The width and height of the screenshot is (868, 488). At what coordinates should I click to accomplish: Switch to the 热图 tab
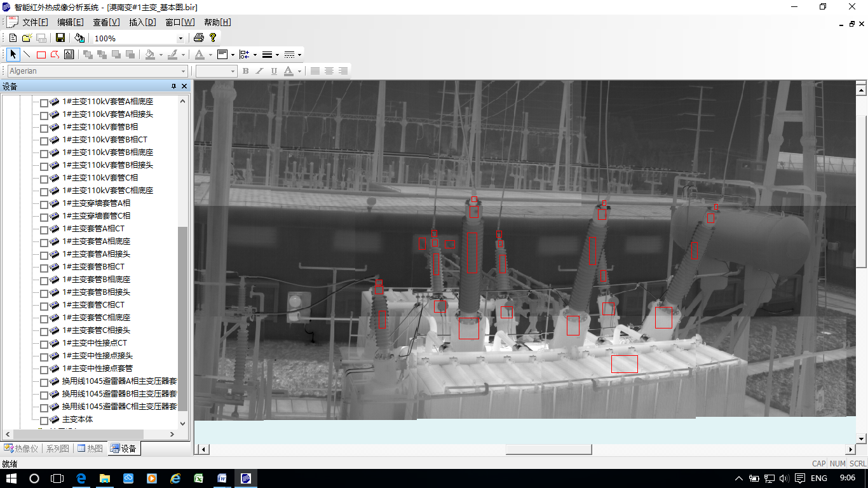(90, 449)
